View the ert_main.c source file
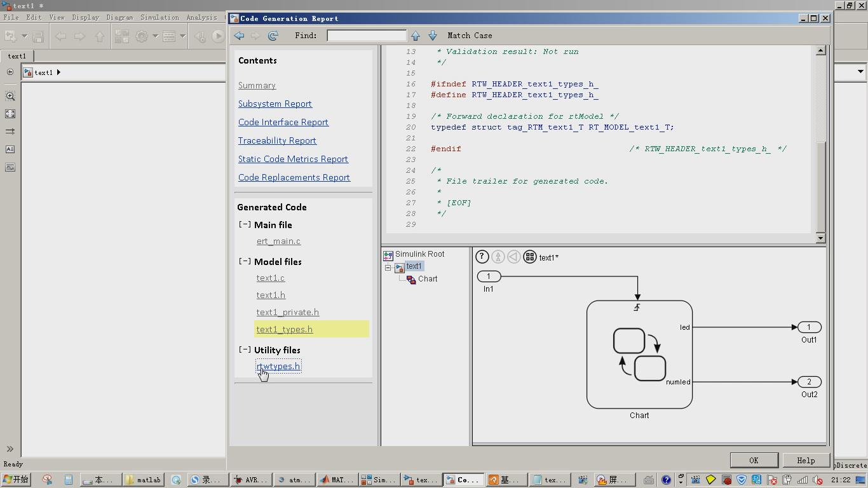Viewport: 868px width, 488px height. 278,241
